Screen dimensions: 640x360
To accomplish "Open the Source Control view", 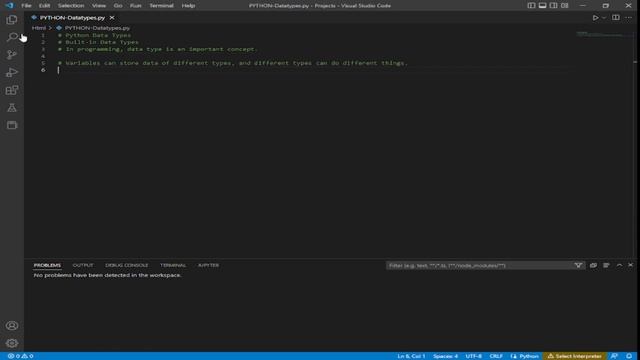I will [x=12, y=55].
